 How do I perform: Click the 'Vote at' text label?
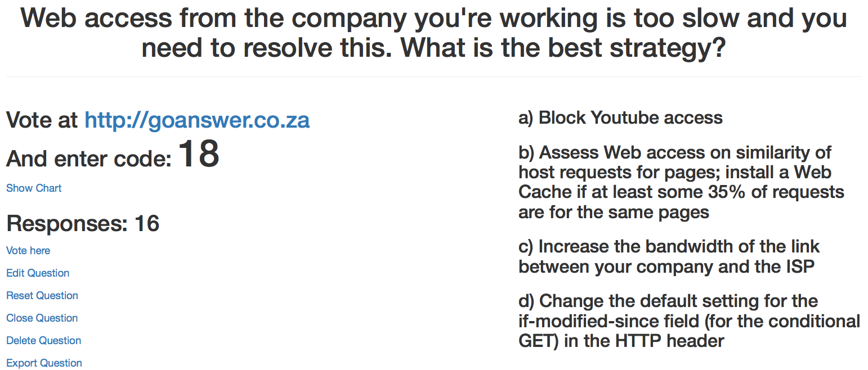coord(43,120)
